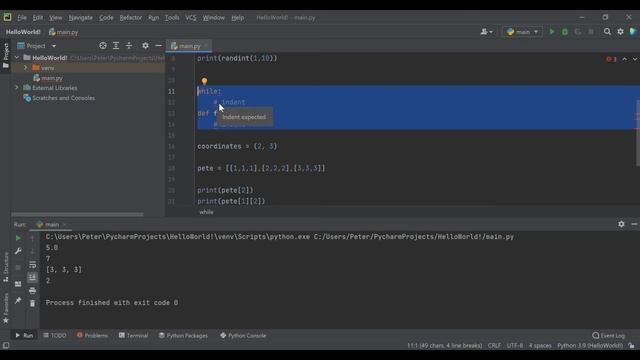Open the Project side tab

click(x=6, y=55)
